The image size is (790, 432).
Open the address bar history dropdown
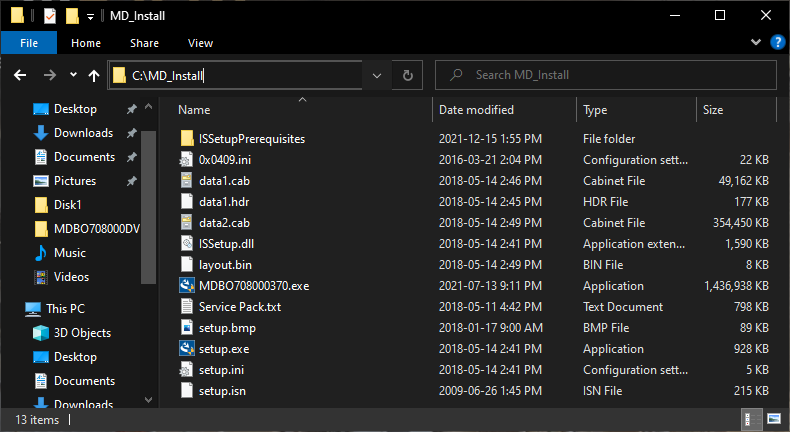pyautogui.click(x=376, y=75)
